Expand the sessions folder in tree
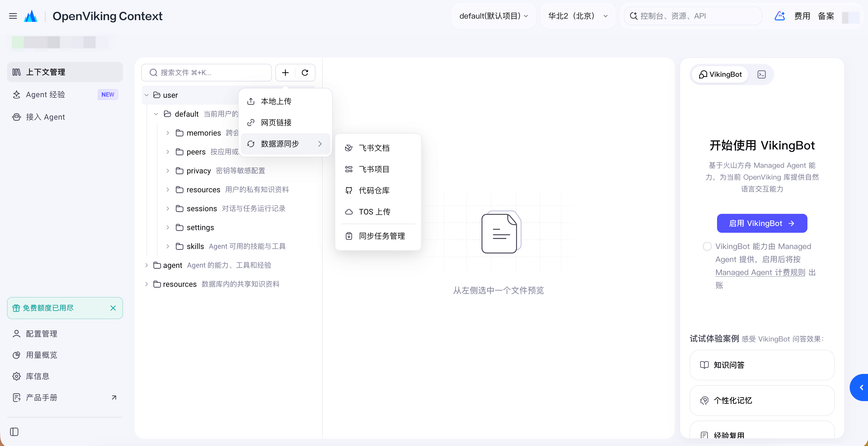Image resolution: width=868 pixels, height=446 pixels. tap(168, 209)
